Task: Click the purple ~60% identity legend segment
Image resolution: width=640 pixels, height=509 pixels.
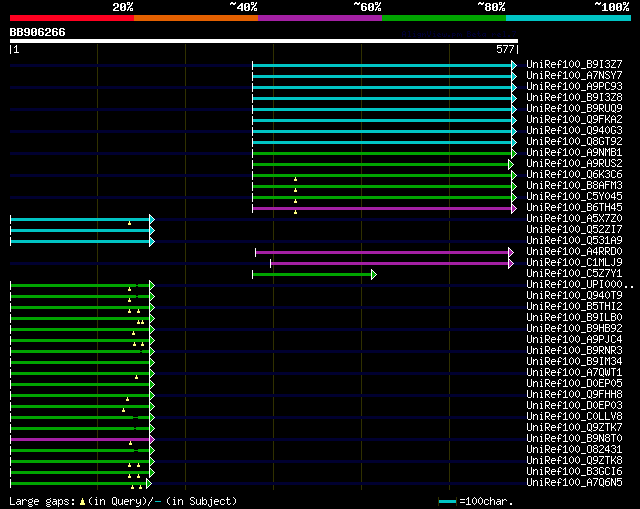Action: tap(319, 18)
